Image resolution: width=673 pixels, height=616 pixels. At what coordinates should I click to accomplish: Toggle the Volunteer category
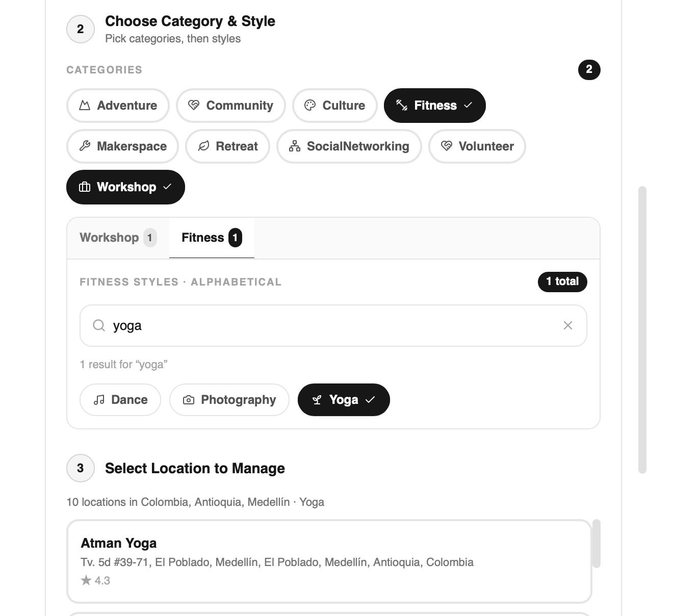[x=477, y=146]
